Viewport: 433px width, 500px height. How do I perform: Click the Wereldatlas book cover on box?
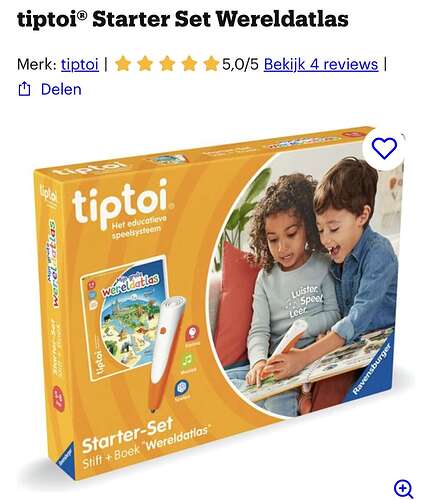pyautogui.click(x=124, y=317)
